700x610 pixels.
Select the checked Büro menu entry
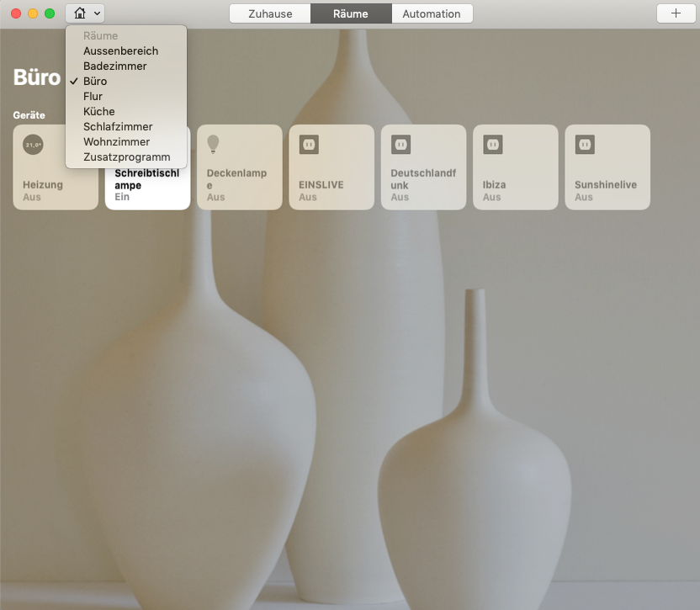click(126, 82)
